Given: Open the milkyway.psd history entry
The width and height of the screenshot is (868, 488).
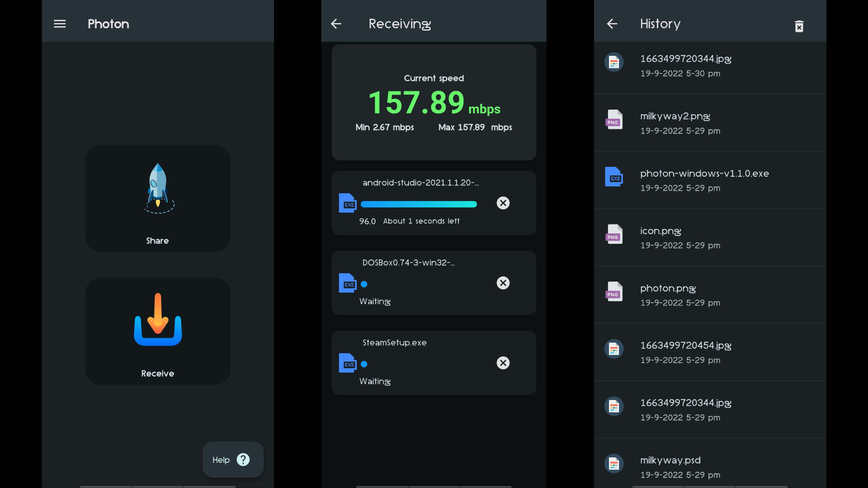Looking at the screenshot, I should click(710, 466).
